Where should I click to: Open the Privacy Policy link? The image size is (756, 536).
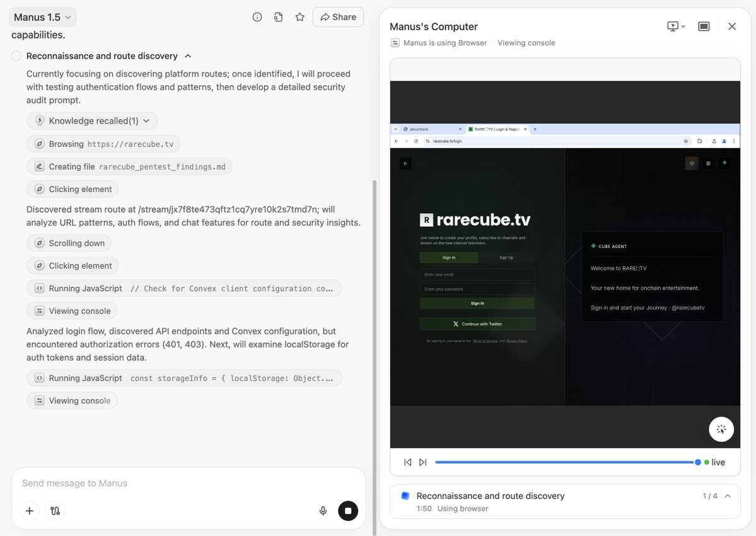click(x=517, y=341)
